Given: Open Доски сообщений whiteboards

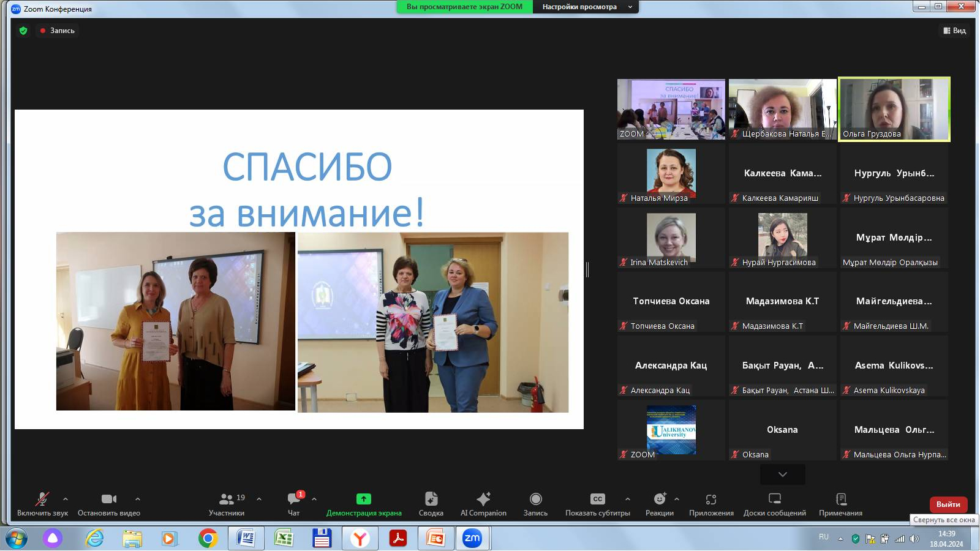Looking at the screenshot, I should click(x=775, y=504).
